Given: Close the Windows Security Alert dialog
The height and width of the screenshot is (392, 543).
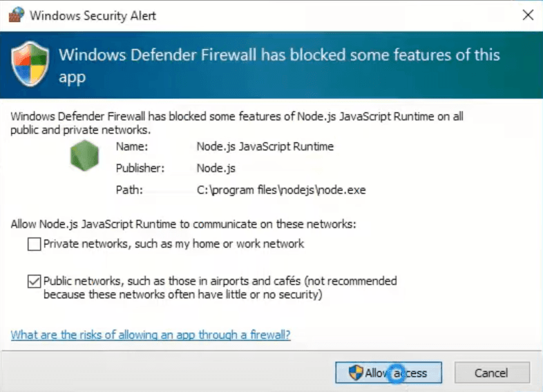Looking at the screenshot, I should point(528,15).
